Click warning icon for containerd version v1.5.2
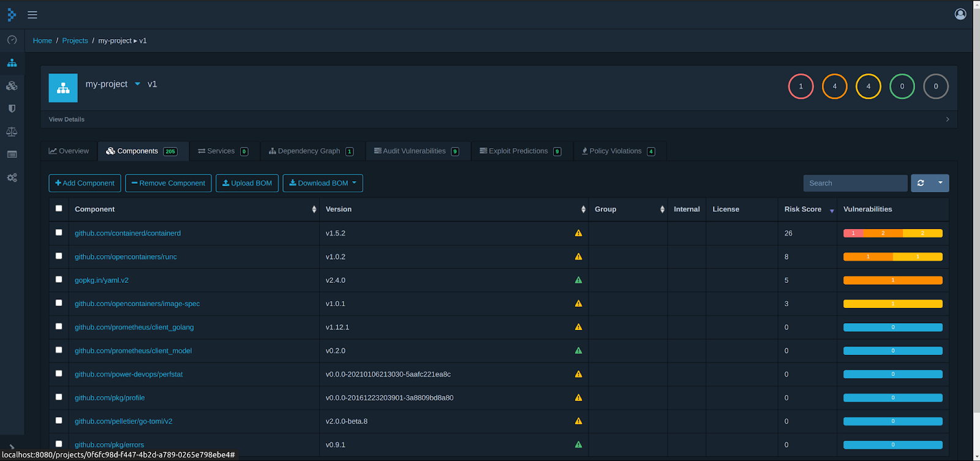 pyautogui.click(x=578, y=233)
